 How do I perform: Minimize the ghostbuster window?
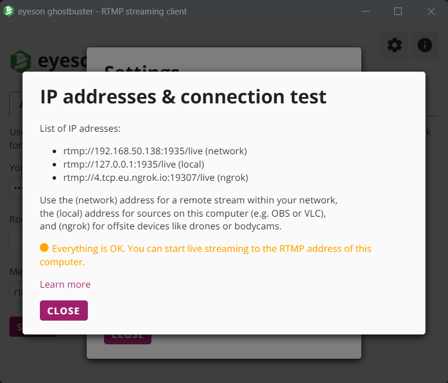coord(366,11)
